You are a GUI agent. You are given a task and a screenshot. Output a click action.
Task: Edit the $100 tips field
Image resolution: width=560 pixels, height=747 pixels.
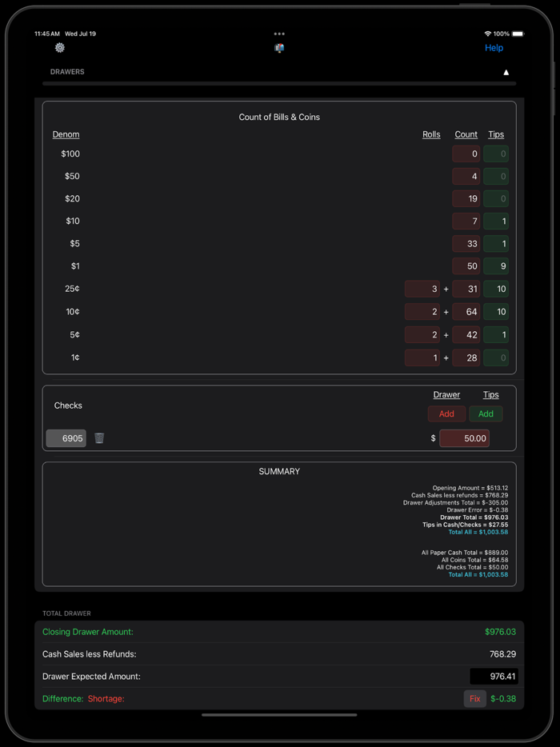click(x=496, y=154)
